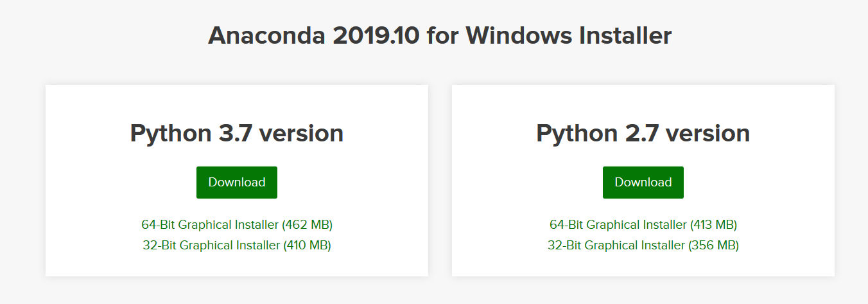868x304 pixels.
Task: Click the word "Anaconda" in the title
Action: point(266,36)
